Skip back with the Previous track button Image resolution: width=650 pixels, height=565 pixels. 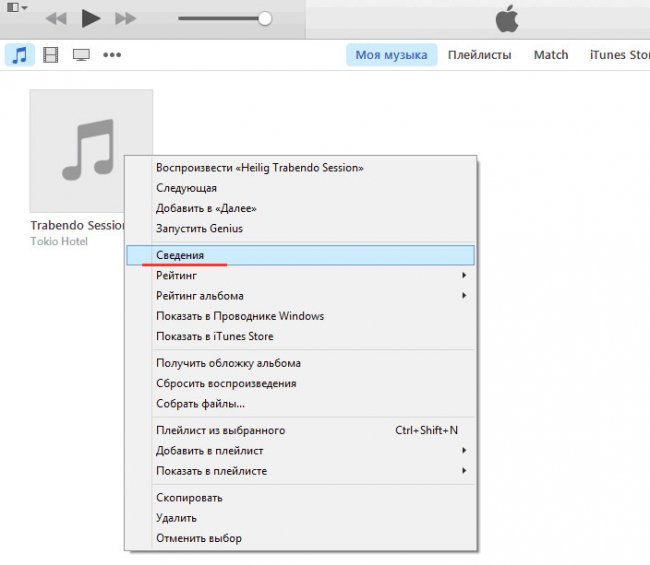coord(56,18)
